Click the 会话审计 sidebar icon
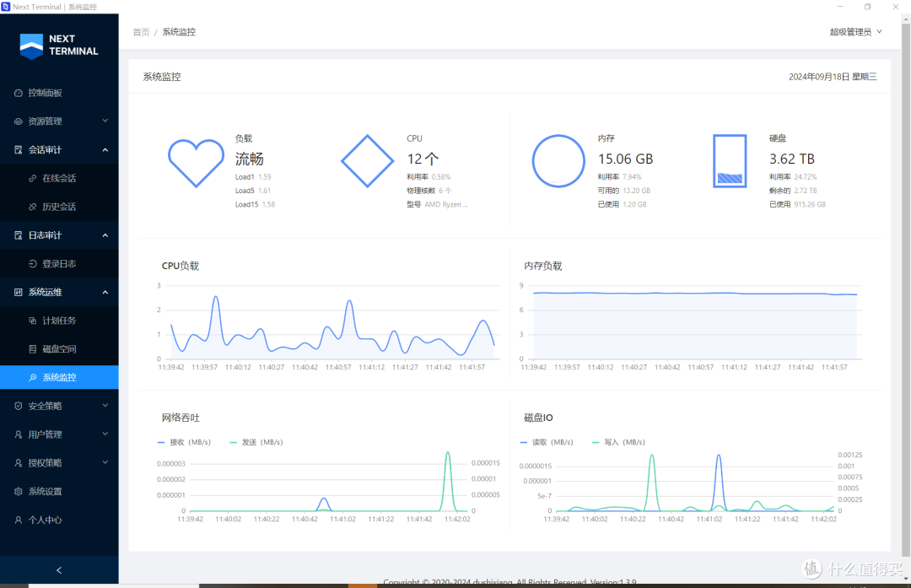The width and height of the screenshot is (911, 588). click(19, 150)
